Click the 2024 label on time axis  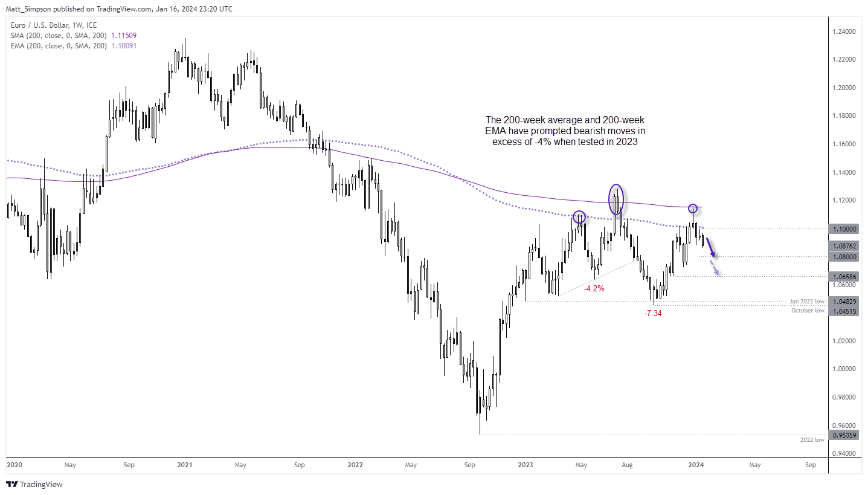(696, 465)
